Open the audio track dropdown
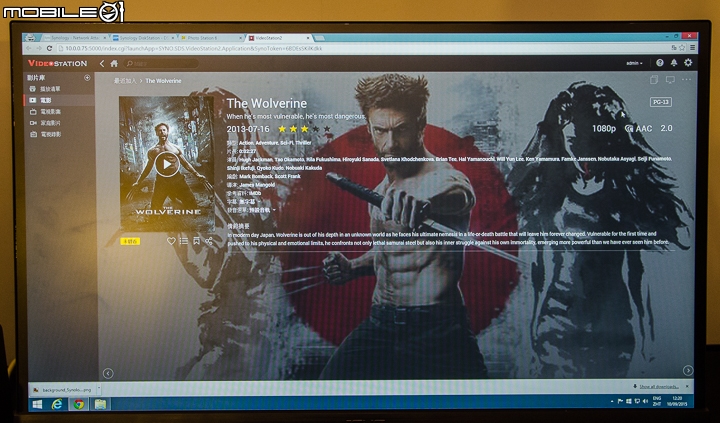The width and height of the screenshot is (720, 423). (x=262, y=210)
